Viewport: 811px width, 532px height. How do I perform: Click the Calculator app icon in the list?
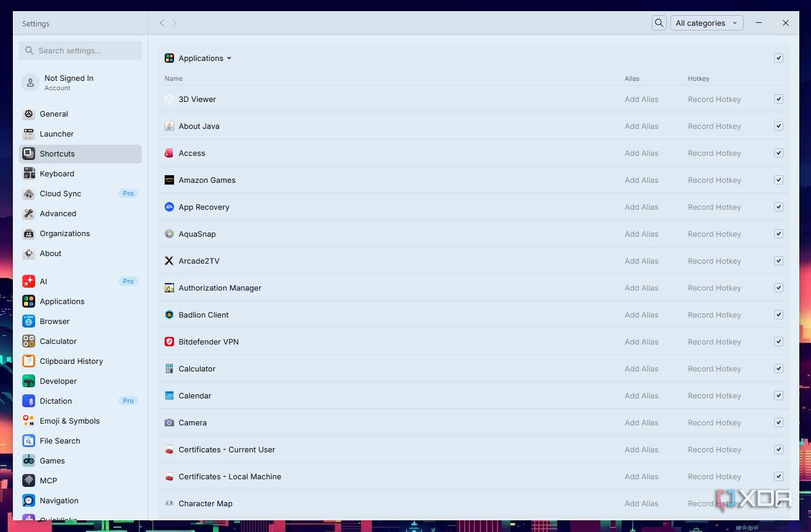click(x=169, y=369)
